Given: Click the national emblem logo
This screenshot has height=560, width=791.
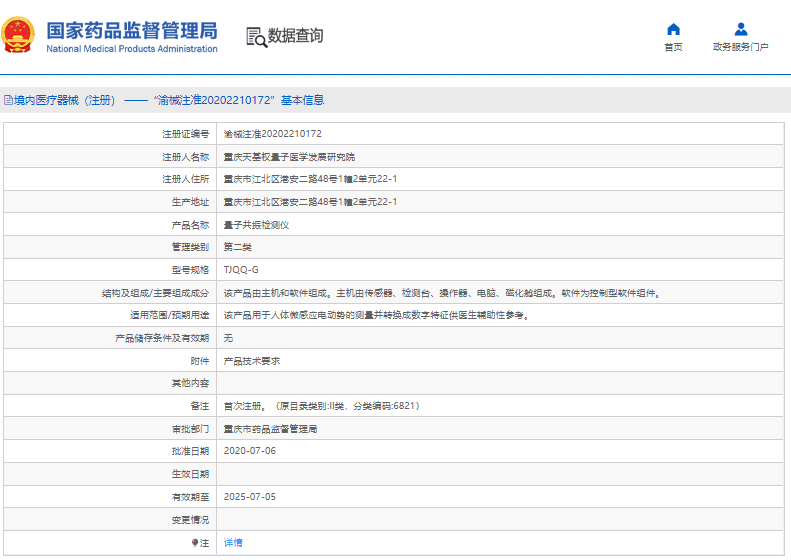Looking at the screenshot, I should click(x=18, y=35).
